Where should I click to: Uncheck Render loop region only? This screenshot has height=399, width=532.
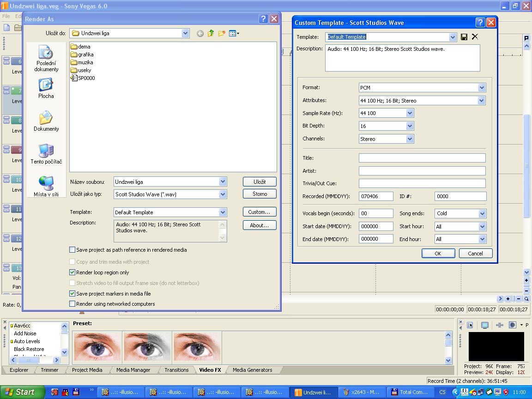(72, 272)
